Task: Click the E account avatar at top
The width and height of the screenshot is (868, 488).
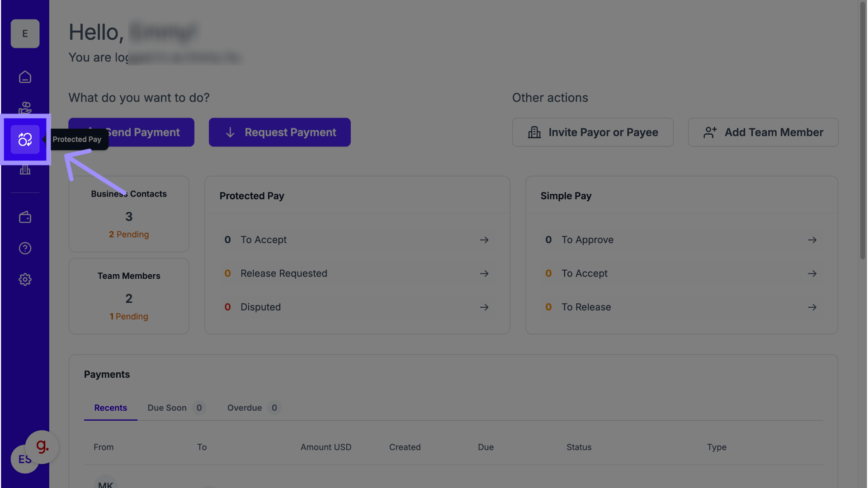Action: click(x=25, y=33)
